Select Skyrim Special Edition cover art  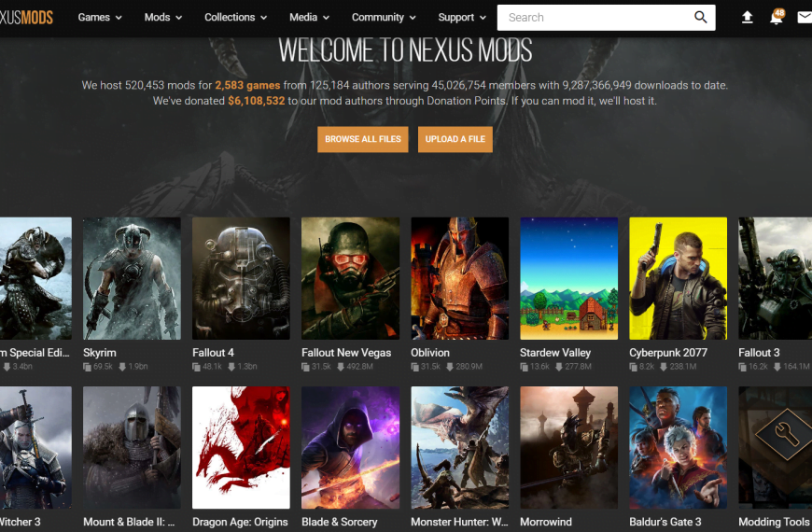pyautogui.click(x=35, y=279)
